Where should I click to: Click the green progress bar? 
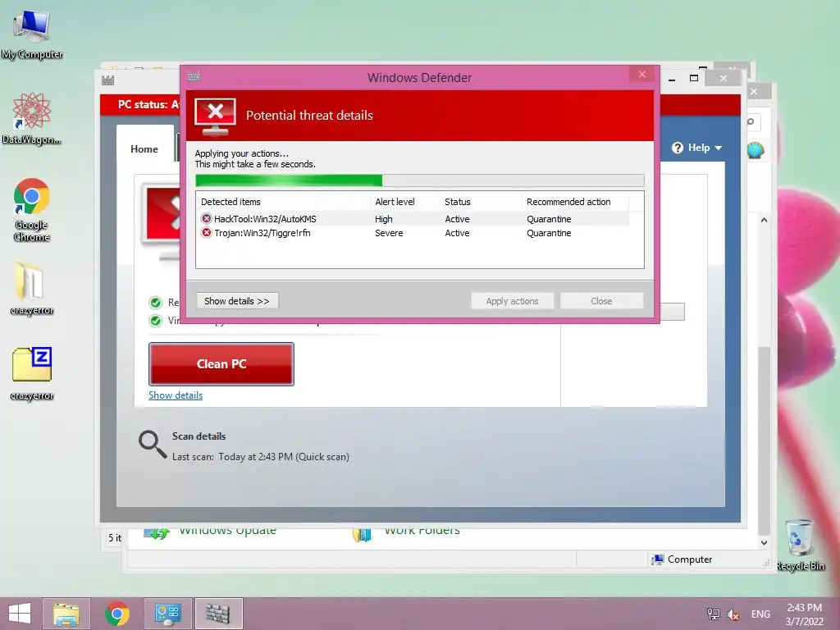[289, 180]
